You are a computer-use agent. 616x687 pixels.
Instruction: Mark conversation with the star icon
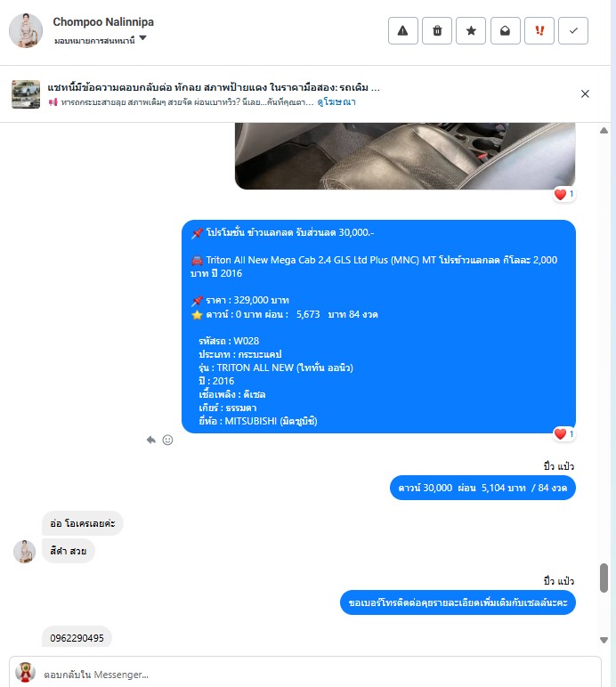tap(471, 30)
